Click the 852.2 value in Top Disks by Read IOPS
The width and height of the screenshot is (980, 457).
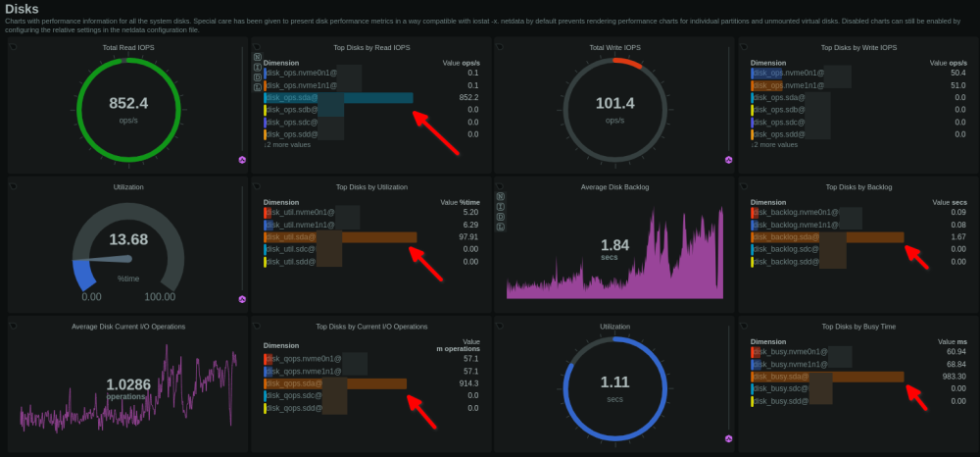(x=468, y=97)
